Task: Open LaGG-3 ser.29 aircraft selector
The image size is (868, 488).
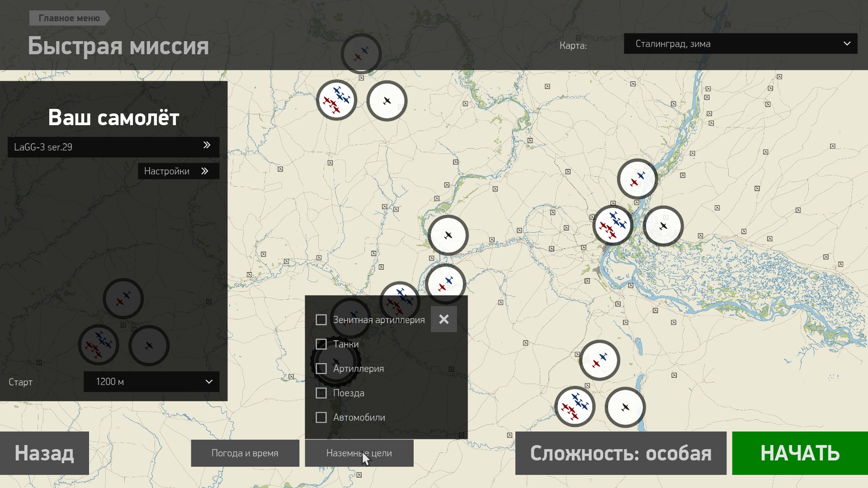Action: 113,147
